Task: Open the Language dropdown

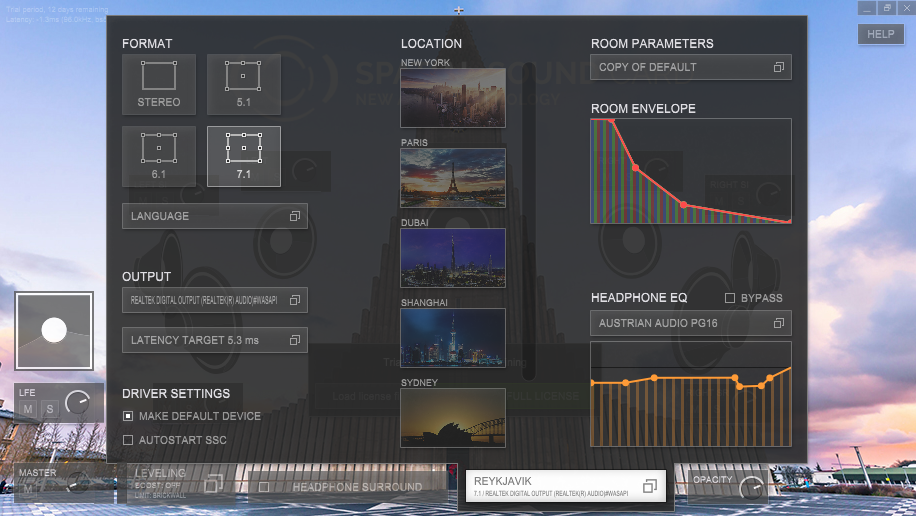Action: click(x=214, y=216)
